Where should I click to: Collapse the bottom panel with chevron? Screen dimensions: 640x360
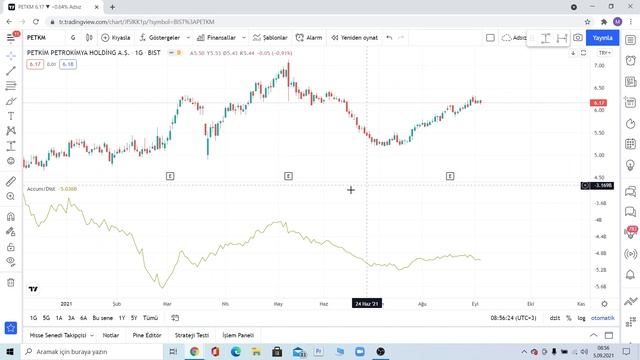coord(593,335)
